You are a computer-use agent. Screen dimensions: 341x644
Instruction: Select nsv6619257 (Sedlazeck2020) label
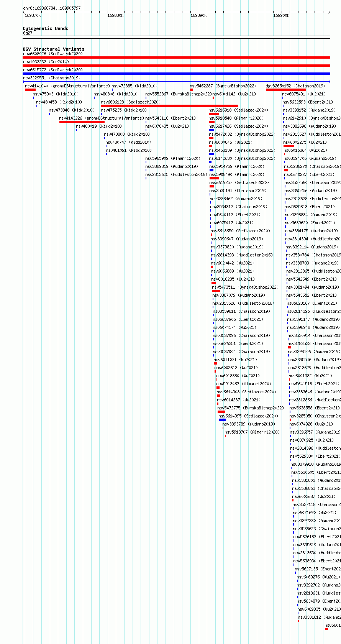click(x=239, y=182)
